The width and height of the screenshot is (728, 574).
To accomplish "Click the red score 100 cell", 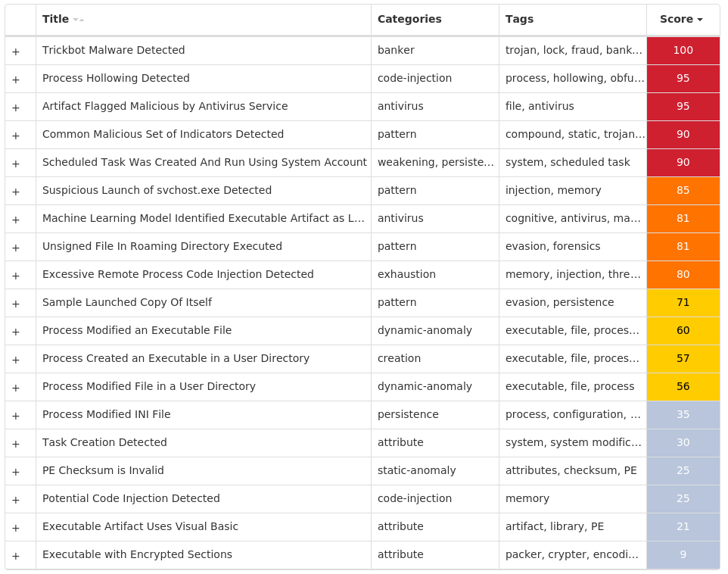I will pos(683,50).
